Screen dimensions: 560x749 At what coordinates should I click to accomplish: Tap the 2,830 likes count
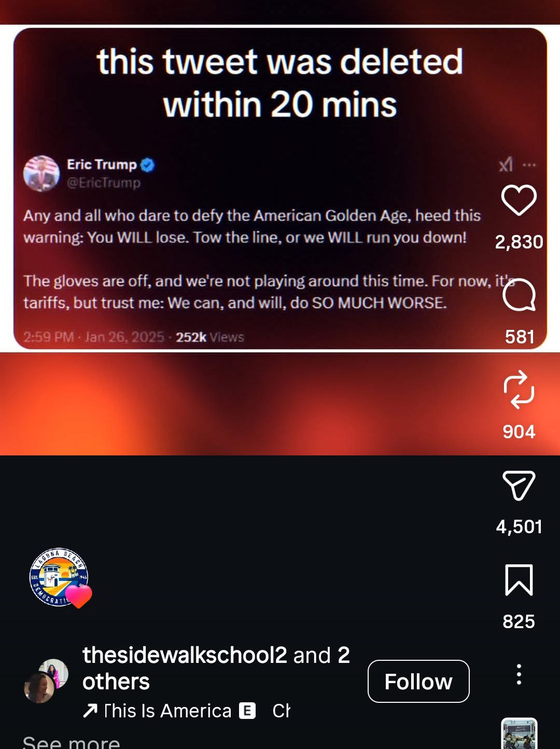pyautogui.click(x=519, y=242)
